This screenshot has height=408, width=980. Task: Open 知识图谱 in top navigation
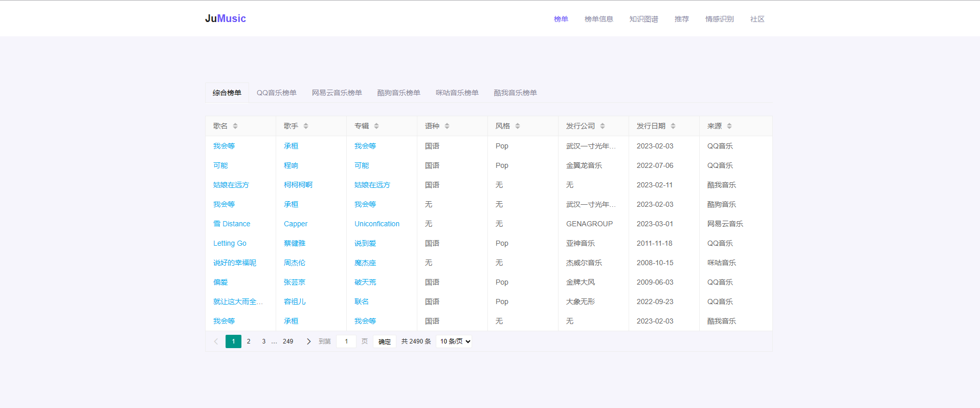(x=644, y=19)
